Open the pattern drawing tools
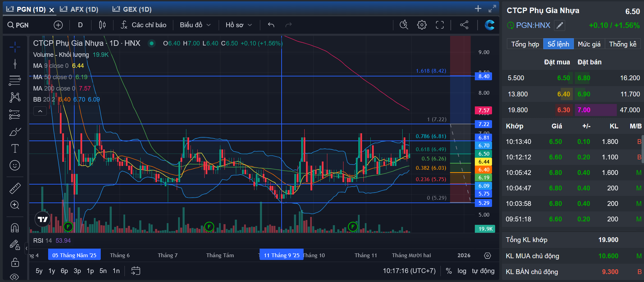The height and width of the screenshot is (282, 644). click(15, 97)
